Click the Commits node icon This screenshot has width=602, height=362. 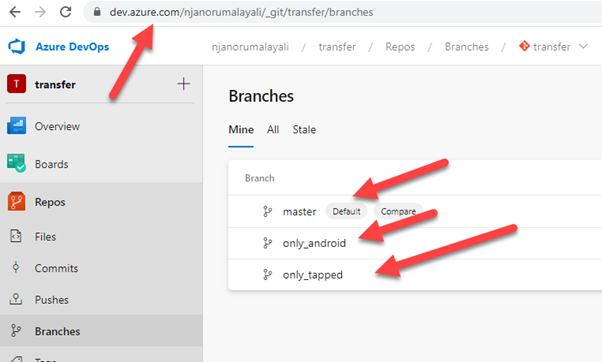coord(16,267)
